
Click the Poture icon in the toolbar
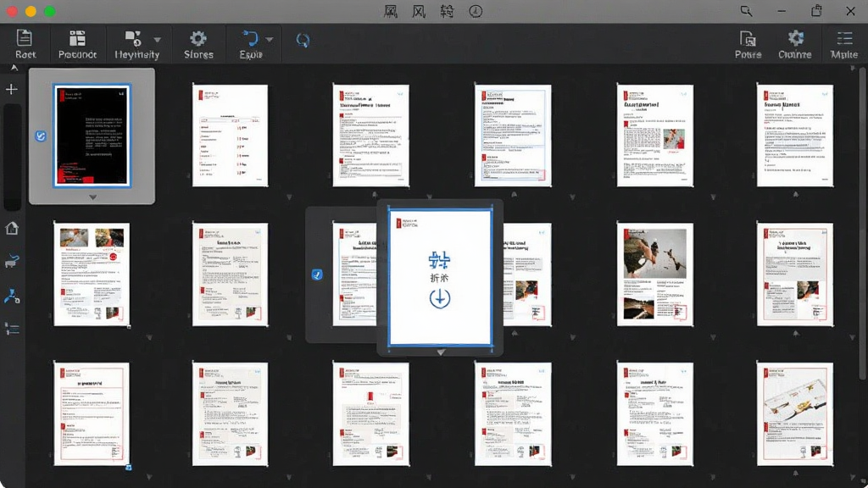pyautogui.click(x=748, y=38)
